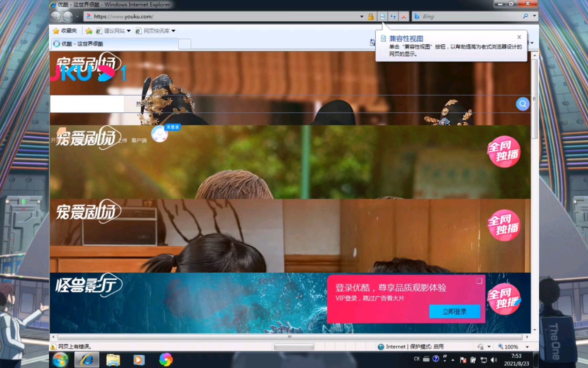This screenshot has height=368, width=588.
Task: Click the magnifier icon in Youku's search bar
Action: click(522, 104)
